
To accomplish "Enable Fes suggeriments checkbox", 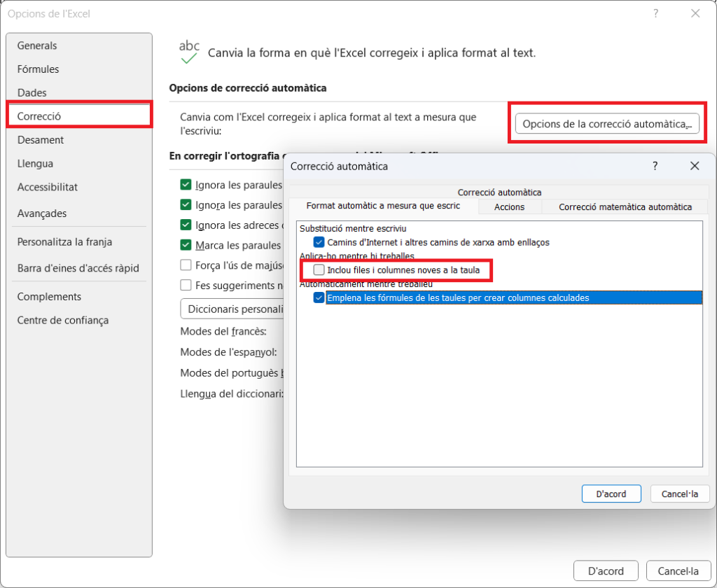I will point(186,286).
